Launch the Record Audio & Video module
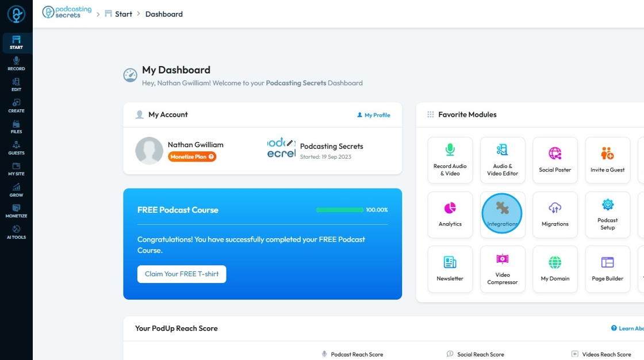 pyautogui.click(x=450, y=160)
